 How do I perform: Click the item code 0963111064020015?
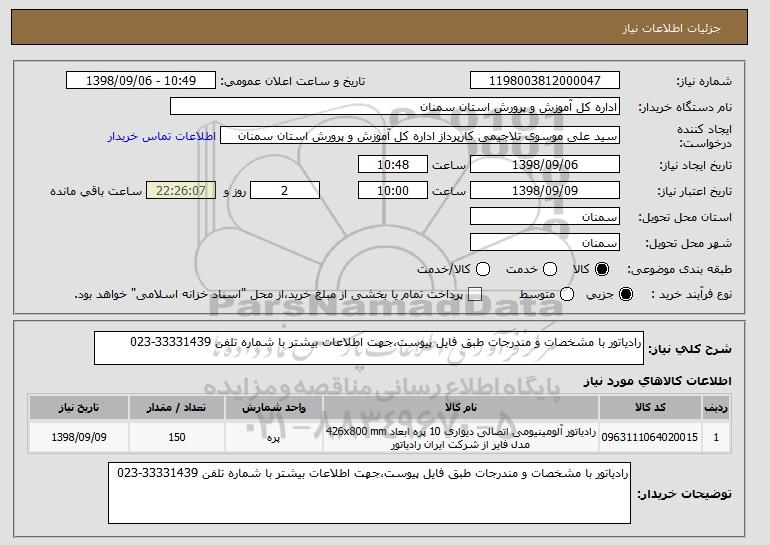(650, 437)
